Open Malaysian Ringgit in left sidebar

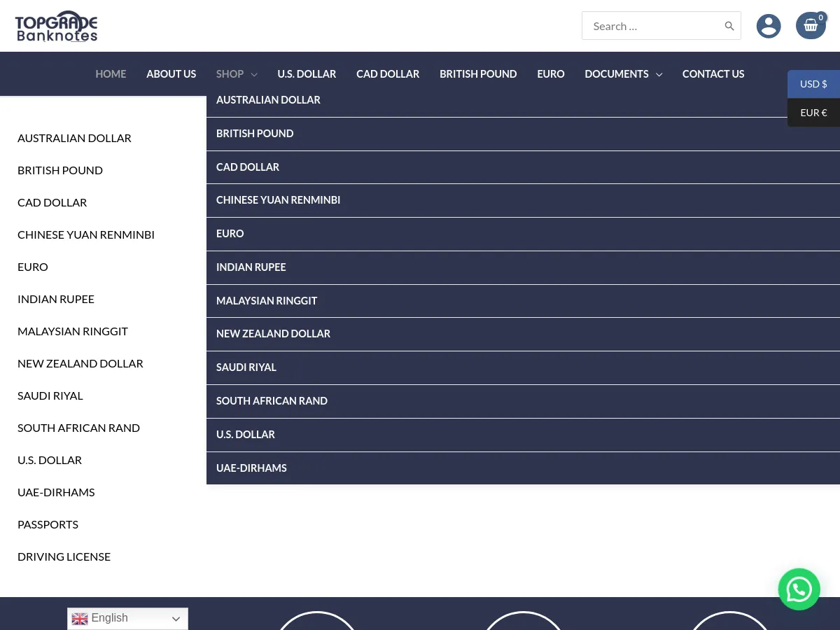pos(73,331)
